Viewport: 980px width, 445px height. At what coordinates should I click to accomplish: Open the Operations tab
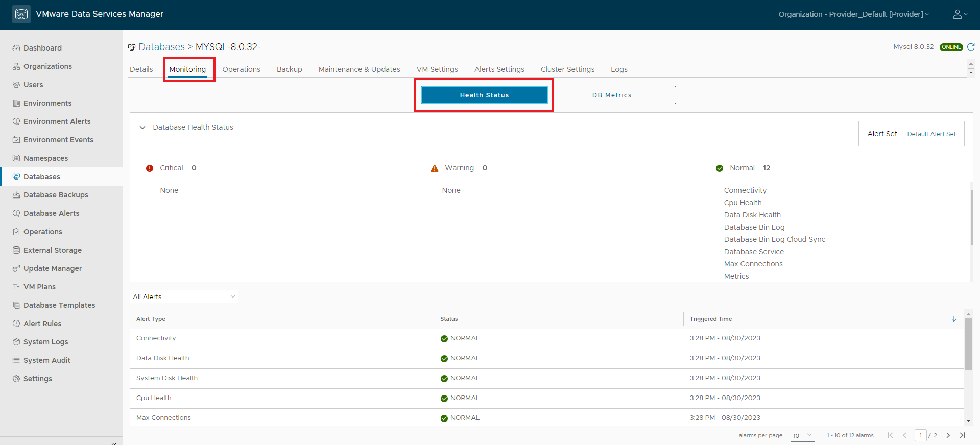pyautogui.click(x=242, y=69)
